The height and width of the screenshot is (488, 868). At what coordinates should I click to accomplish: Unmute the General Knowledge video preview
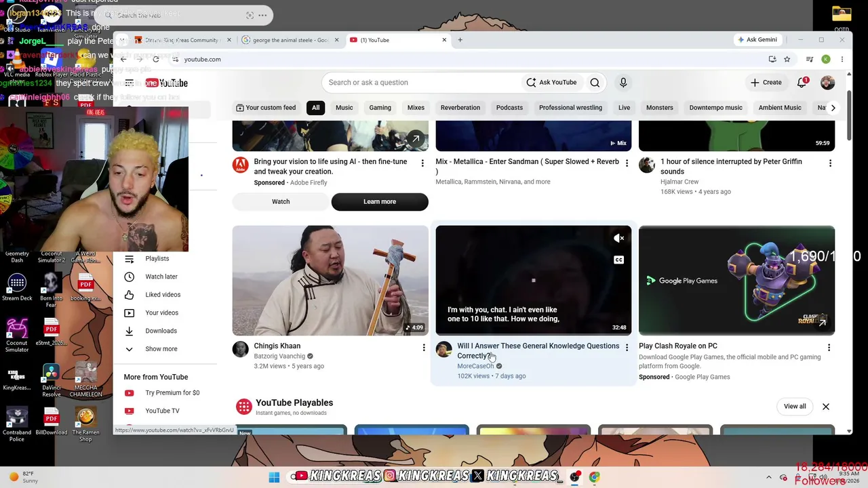[618, 238]
